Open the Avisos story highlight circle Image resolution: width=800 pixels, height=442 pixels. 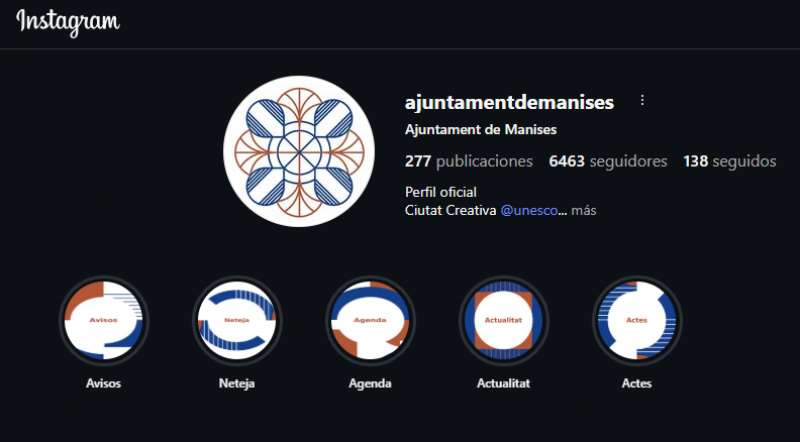(x=104, y=320)
